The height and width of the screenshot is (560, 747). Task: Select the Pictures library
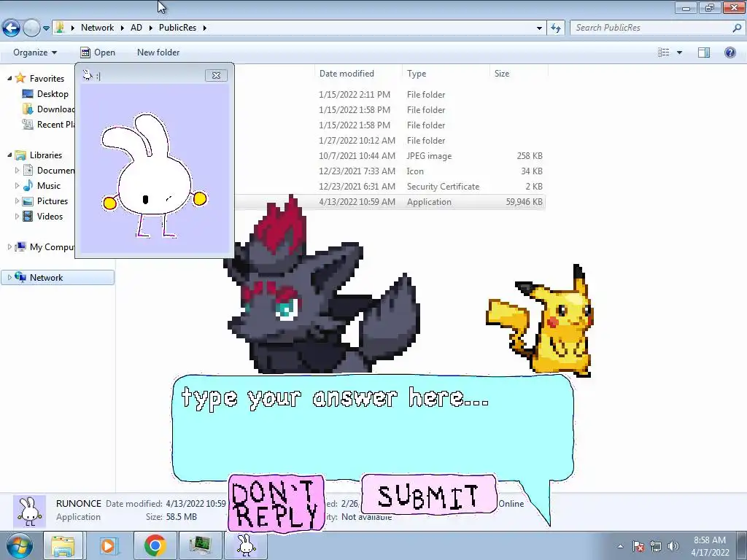click(x=53, y=201)
